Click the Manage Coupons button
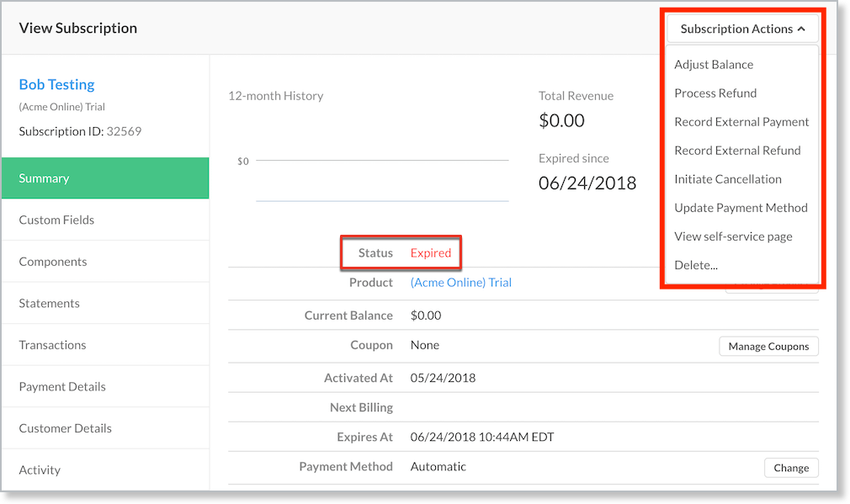850x504 pixels. coord(768,346)
